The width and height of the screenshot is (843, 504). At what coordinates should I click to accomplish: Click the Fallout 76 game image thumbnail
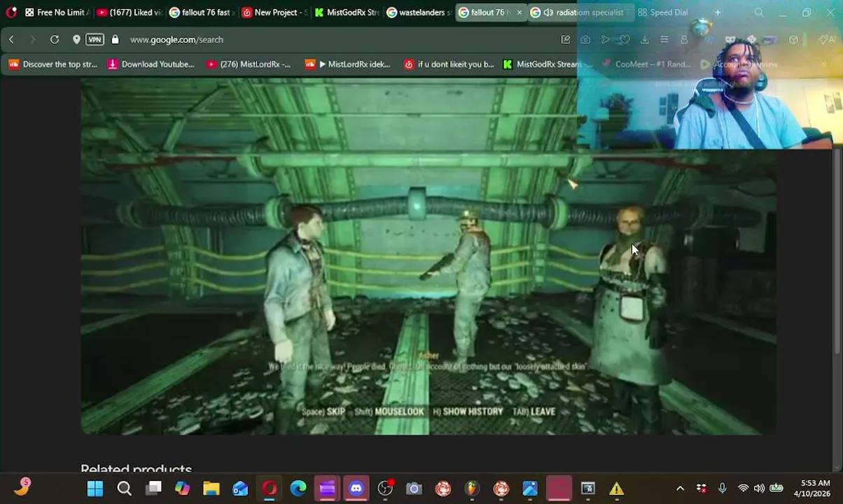point(429,256)
